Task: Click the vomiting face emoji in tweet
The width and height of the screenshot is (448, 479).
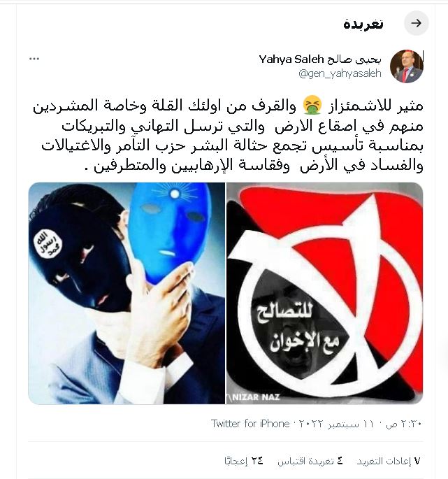Action: click(x=312, y=105)
